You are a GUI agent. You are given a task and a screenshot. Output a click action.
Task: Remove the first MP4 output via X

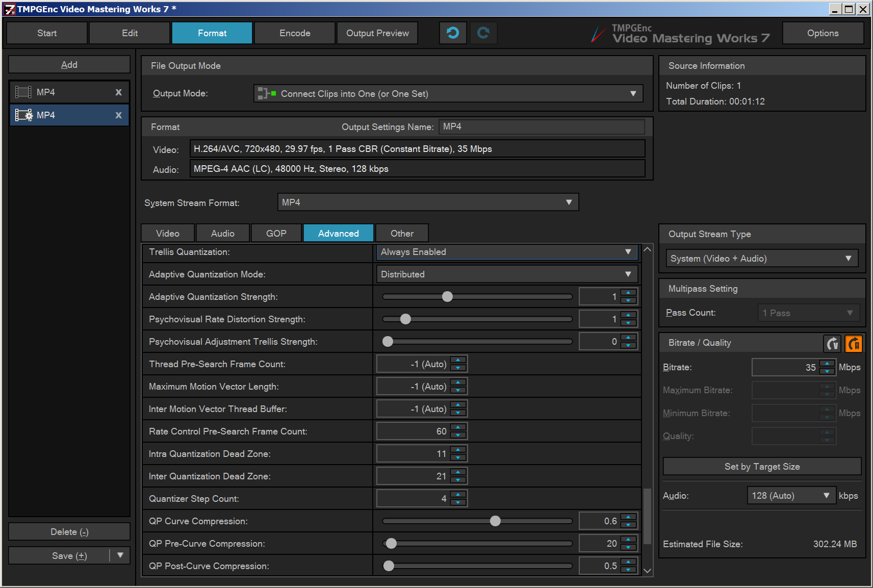[118, 92]
